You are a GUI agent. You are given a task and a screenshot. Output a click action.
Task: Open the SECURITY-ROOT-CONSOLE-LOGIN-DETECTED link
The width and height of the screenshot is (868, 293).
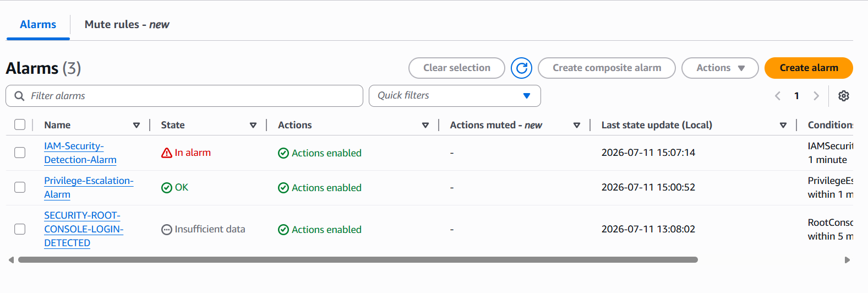[84, 229]
